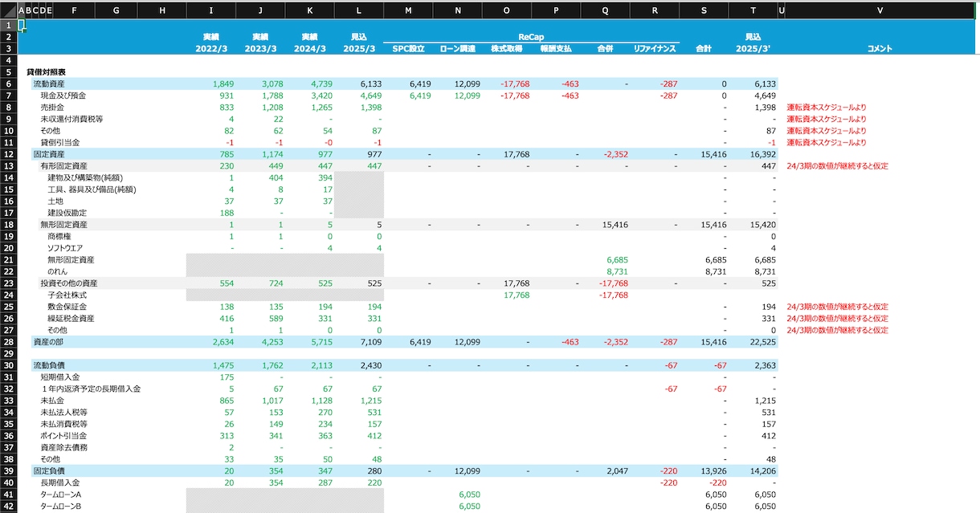Click the ローン調達 column heading
This screenshot has height=513, width=980.
(457, 49)
